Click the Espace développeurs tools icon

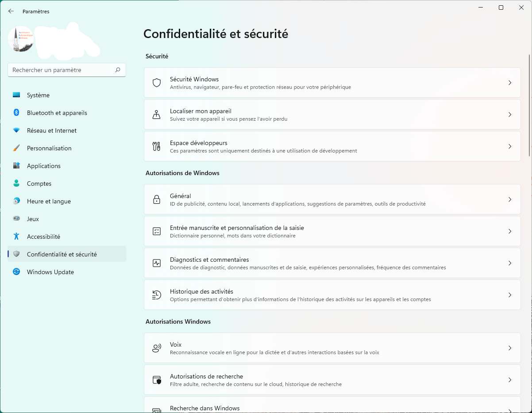click(157, 146)
